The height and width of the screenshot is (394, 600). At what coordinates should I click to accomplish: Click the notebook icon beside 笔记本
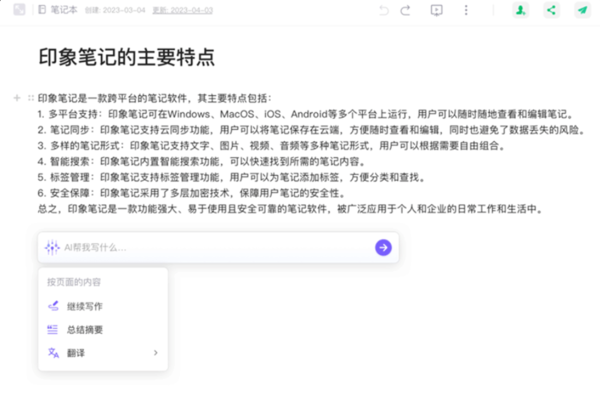coord(42,10)
